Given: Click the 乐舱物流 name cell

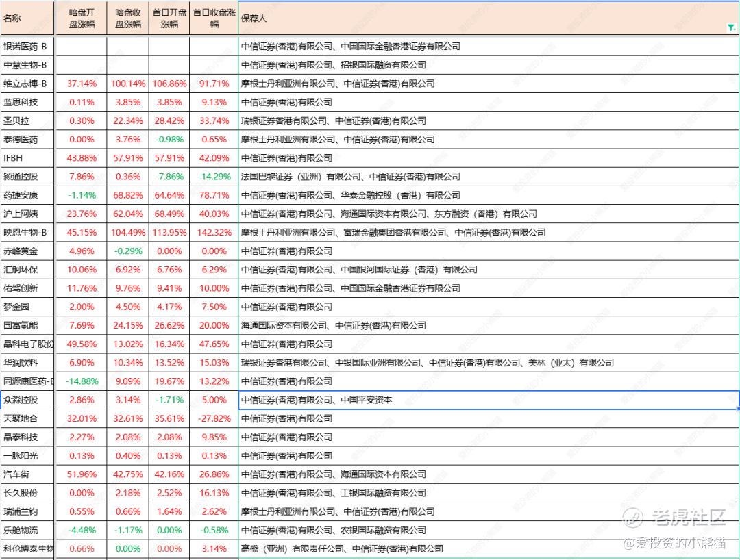Looking at the screenshot, I should 27,531.
